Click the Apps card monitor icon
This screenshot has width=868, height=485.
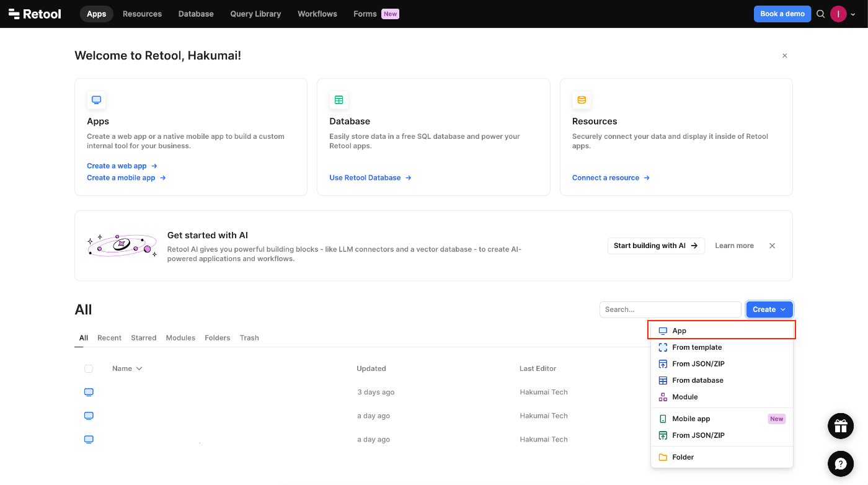tap(96, 100)
